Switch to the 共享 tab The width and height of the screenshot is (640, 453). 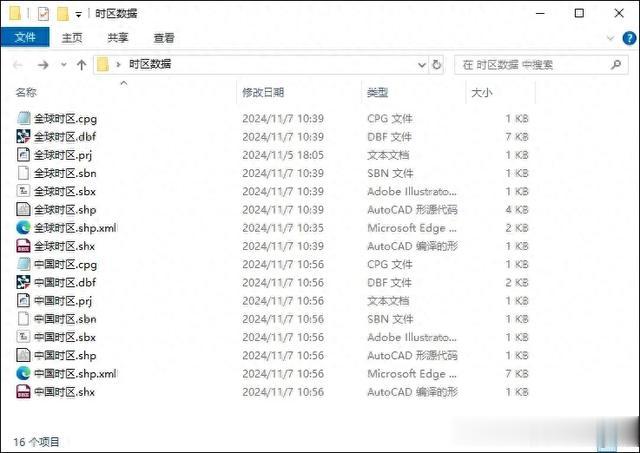118,38
